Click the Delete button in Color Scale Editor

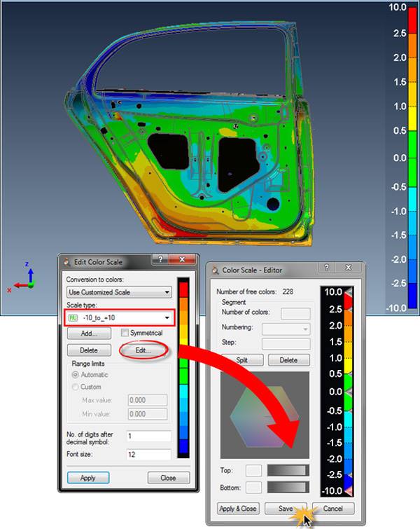[288, 360]
